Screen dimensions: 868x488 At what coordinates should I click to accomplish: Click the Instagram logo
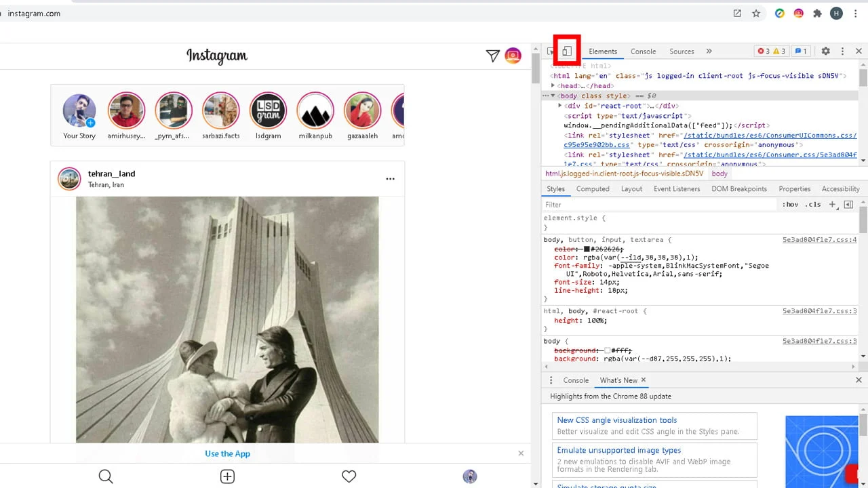pyautogui.click(x=217, y=56)
